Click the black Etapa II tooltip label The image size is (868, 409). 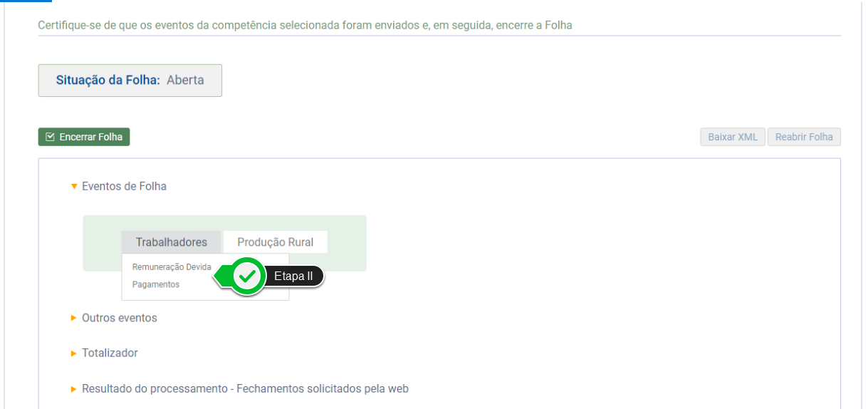click(x=293, y=276)
